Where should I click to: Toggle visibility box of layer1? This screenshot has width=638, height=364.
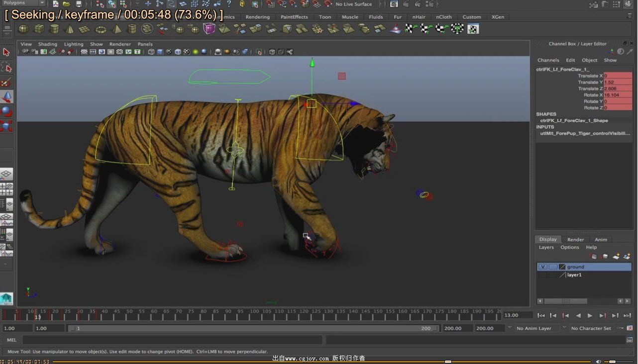[543, 275]
